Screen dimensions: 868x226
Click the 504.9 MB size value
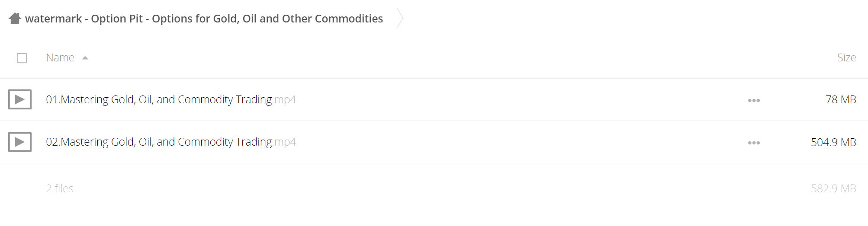coord(833,142)
